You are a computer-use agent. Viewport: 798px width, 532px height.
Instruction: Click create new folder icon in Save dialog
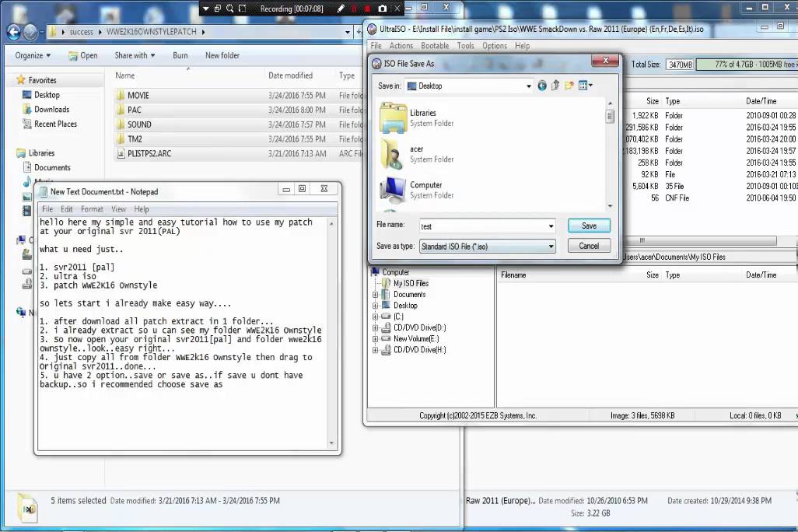569,86
